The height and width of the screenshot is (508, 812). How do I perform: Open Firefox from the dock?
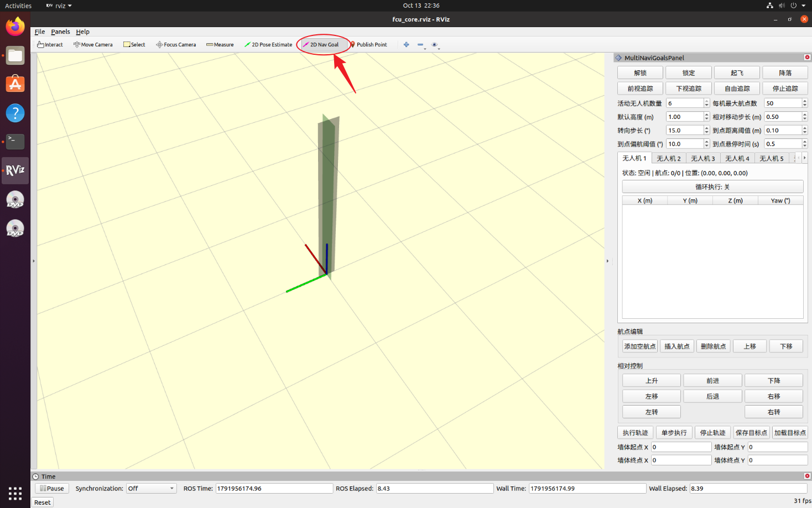tap(15, 27)
